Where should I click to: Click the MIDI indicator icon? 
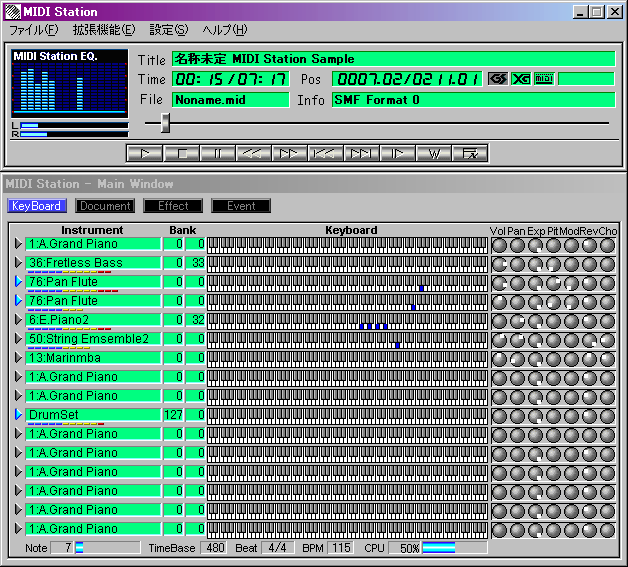click(x=544, y=79)
